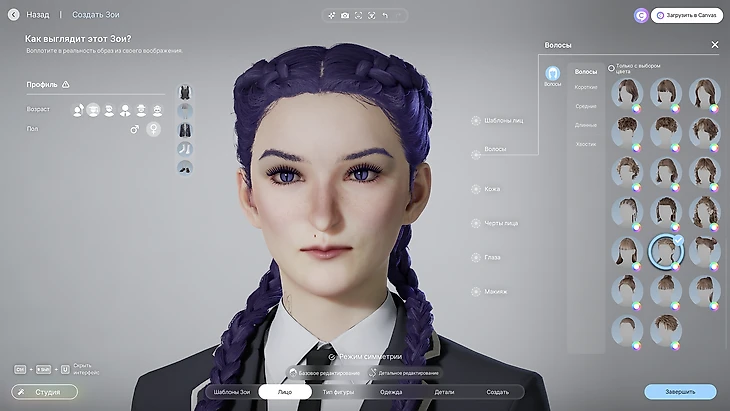Pick the third hairstyle in the top row

(705, 93)
